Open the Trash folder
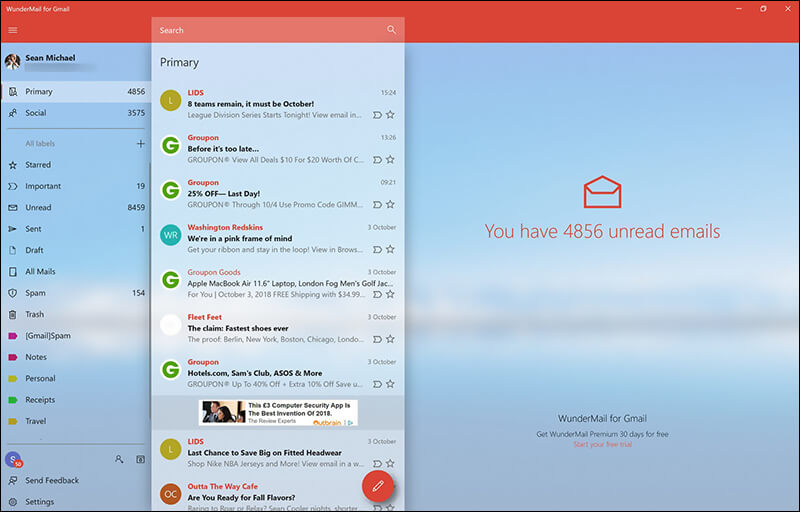 [x=77, y=315]
